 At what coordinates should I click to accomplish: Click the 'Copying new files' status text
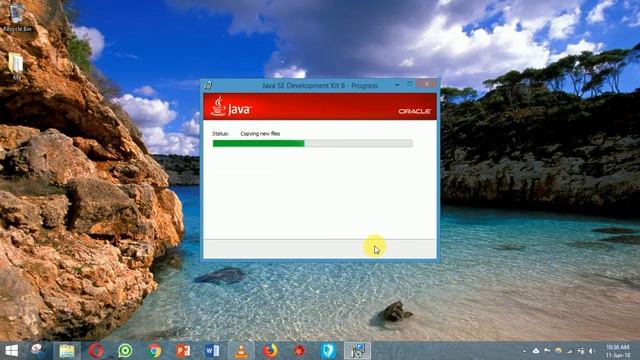pyautogui.click(x=260, y=133)
